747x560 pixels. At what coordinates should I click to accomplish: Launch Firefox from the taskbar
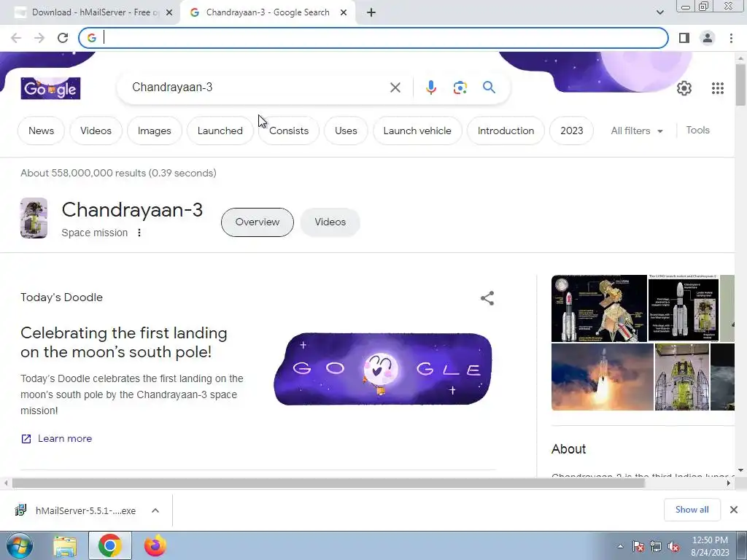(x=155, y=545)
